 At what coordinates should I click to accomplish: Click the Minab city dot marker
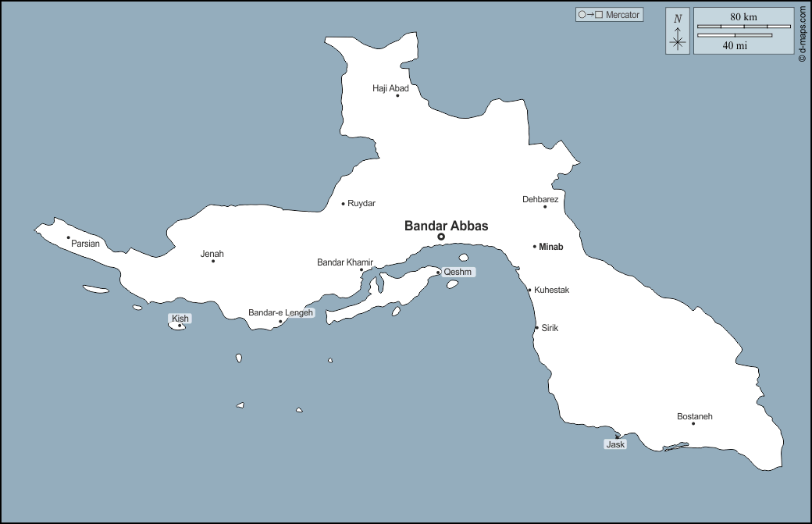(535, 247)
